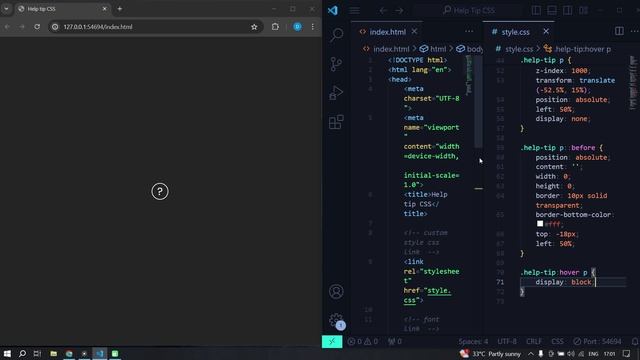Change file encoding via UTF-8
Screen dimensions: 640x360
tap(507, 341)
